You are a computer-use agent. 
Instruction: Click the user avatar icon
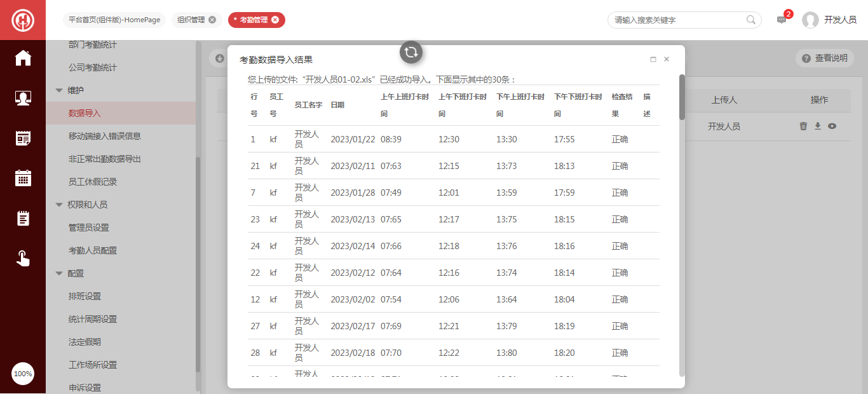tap(810, 20)
